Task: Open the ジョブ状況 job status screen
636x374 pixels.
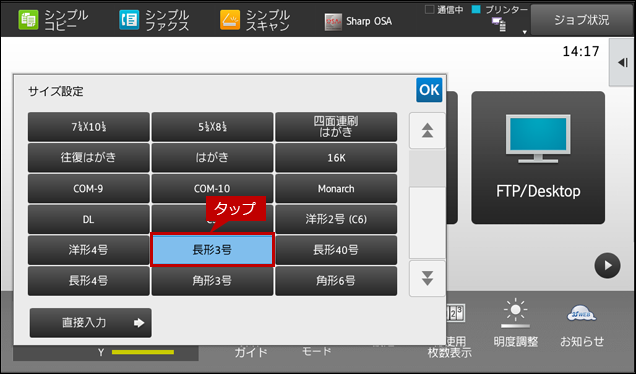Action: pos(581,20)
